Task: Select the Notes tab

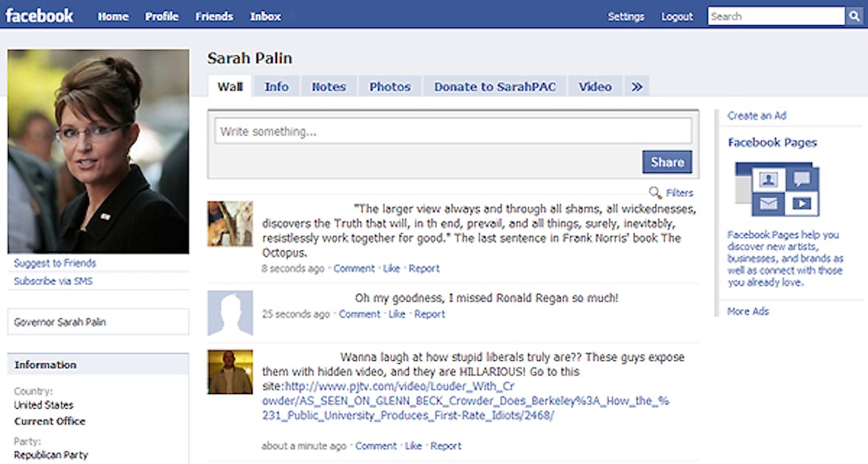Action: (329, 86)
